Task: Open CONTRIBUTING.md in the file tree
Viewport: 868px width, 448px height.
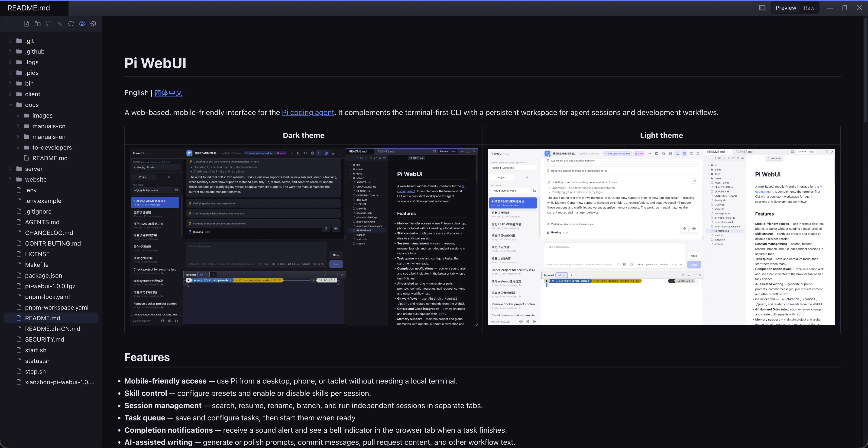Action: tap(51, 243)
